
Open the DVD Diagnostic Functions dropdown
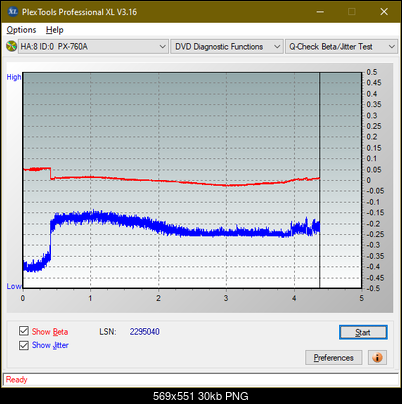[227, 47]
